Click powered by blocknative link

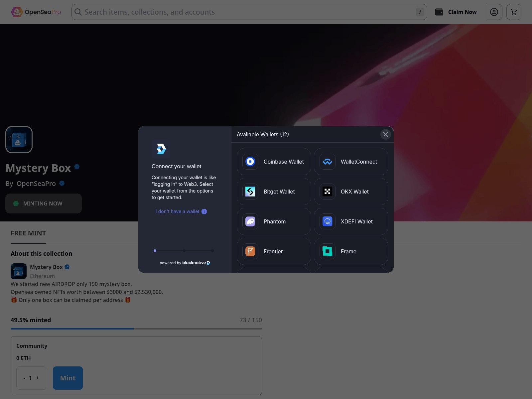pyautogui.click(x=185, y=263)
